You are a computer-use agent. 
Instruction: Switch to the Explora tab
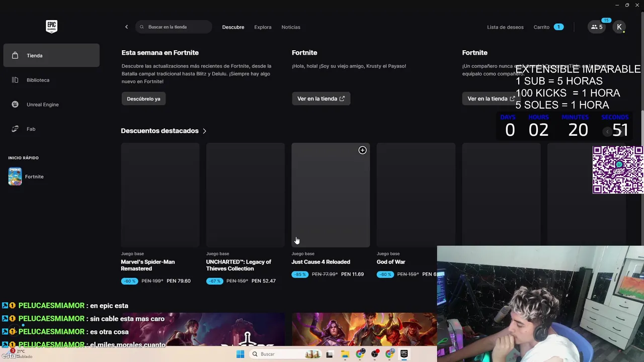coord(263,27)
